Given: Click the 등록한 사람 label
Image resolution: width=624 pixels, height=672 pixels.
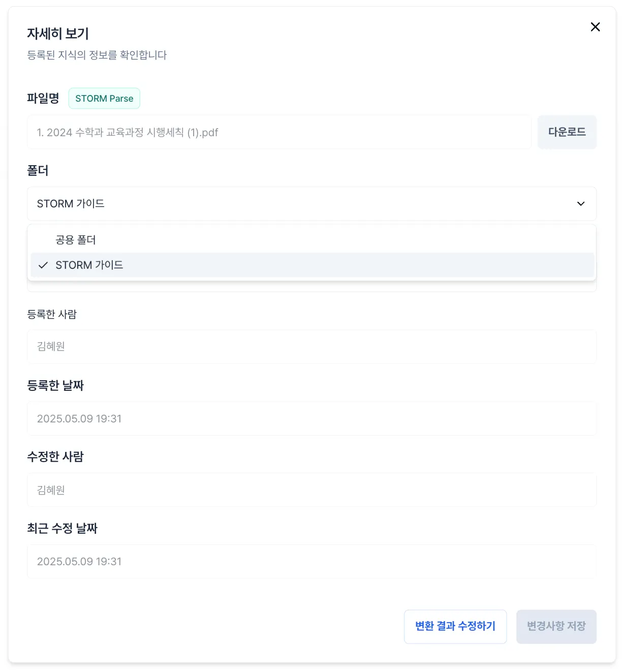Looking at the screenshot, I should [x=52, y=315].
